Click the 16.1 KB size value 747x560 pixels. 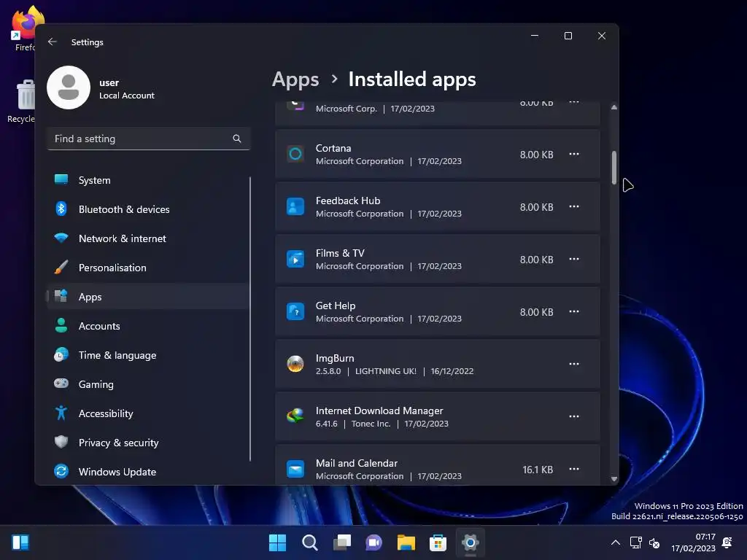(x=538, y=470)
